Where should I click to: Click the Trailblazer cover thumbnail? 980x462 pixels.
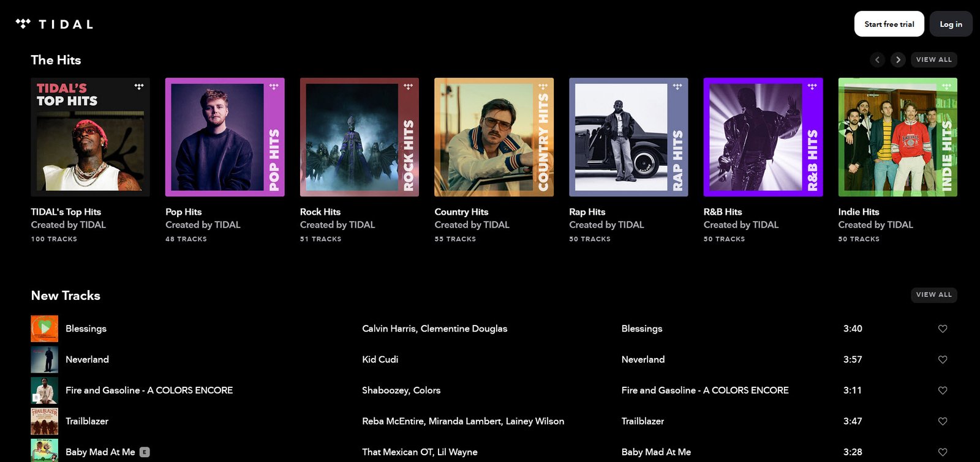[45, 421]
